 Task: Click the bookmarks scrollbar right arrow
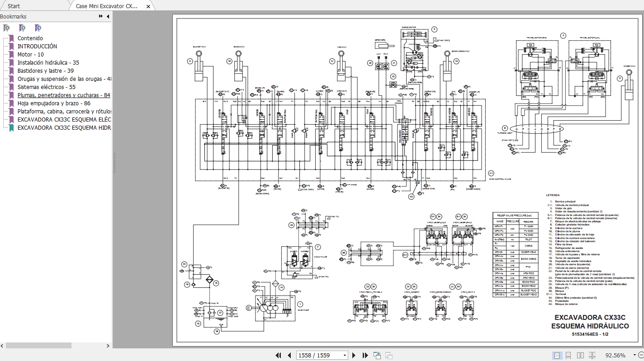point(108,346)
